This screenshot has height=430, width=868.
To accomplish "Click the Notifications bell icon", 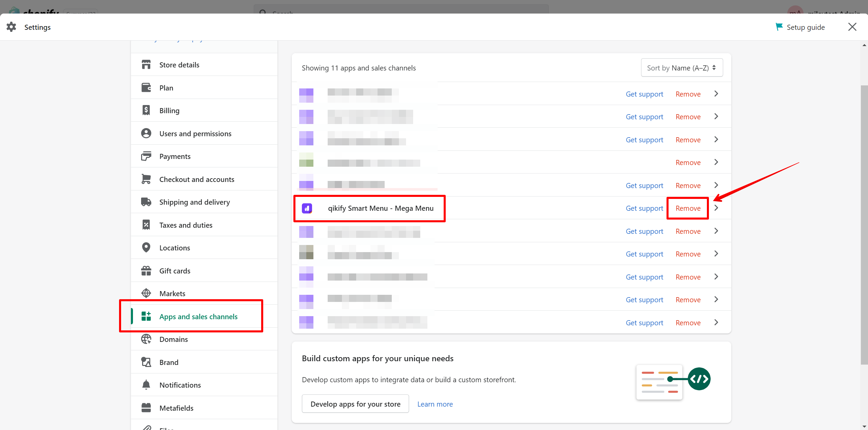I will [146, 385].
